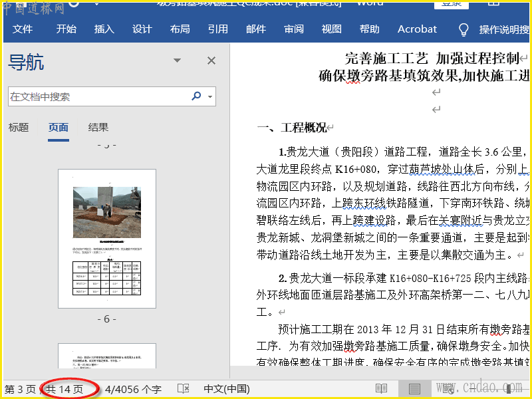Open navigation pane options dropdown arrow
The image size is (532, 399).
177,61
